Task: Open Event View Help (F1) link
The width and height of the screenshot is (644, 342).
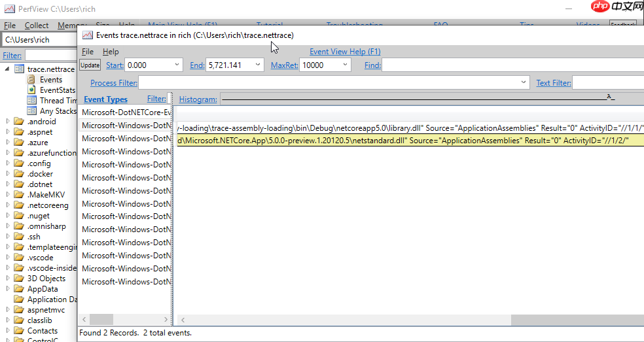Action: pyautogui.click(x=345, y=51)
